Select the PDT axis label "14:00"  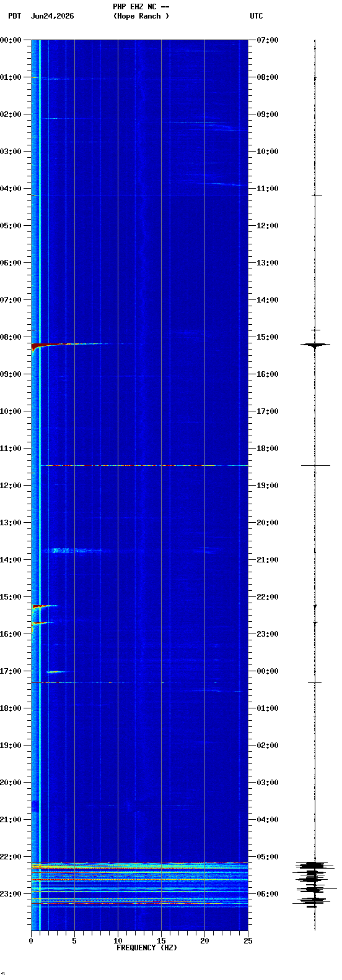11,560
